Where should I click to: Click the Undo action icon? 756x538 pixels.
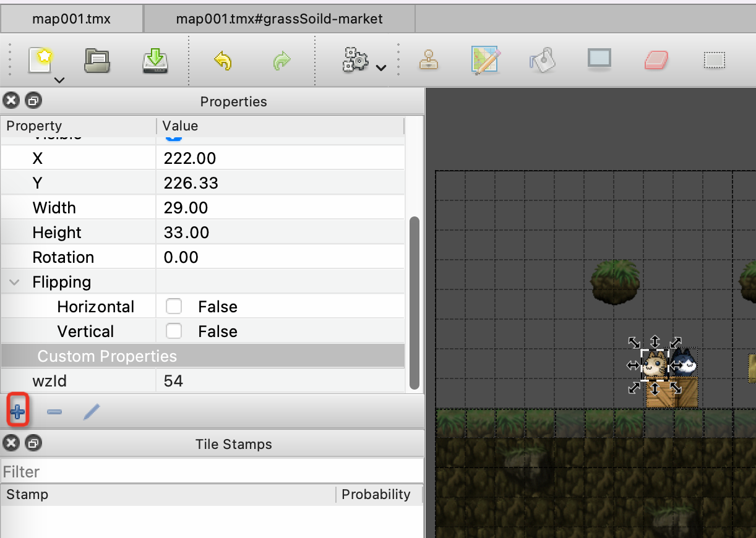tap(223, 60)
